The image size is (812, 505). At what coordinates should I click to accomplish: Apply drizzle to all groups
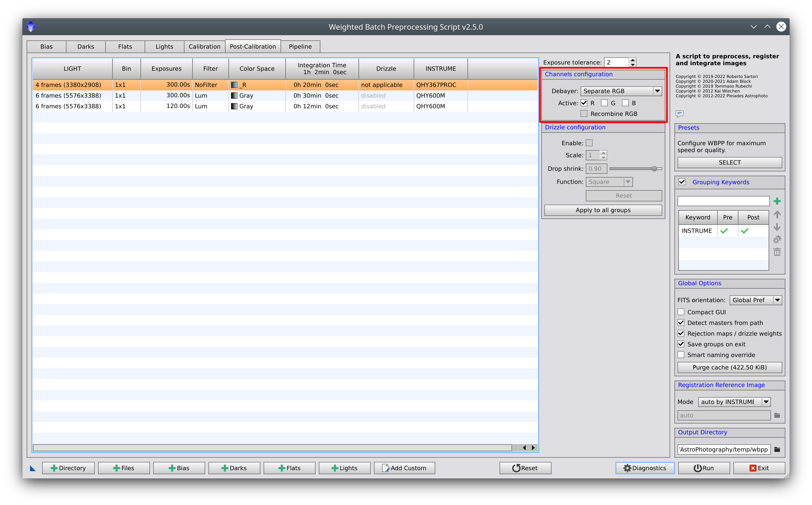(603, 210)
